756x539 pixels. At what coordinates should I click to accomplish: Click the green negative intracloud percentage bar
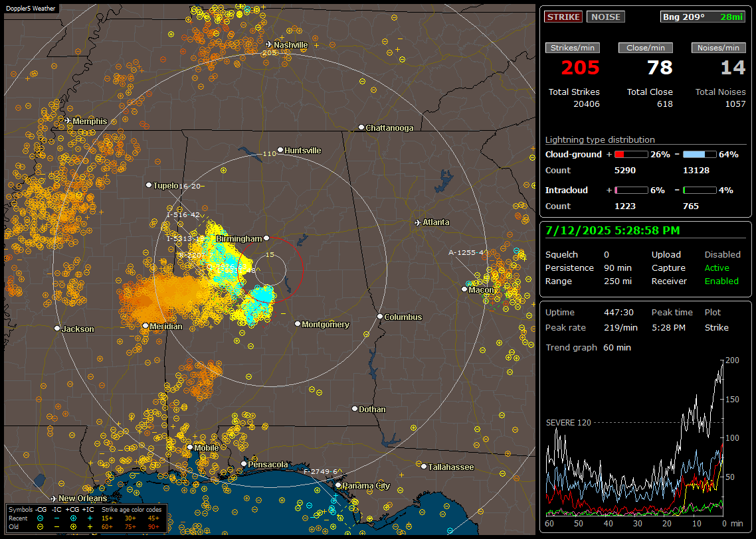pos(700,191)
